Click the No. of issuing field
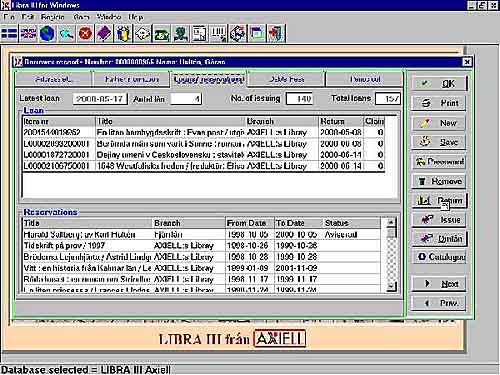This screenshot has width=500, height=375. click(299, 99)
